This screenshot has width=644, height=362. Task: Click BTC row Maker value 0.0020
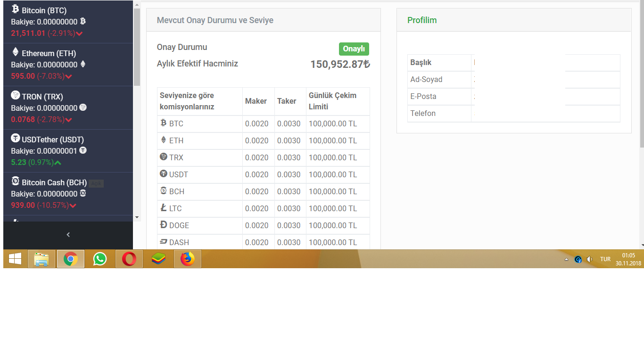pos(257,123)
